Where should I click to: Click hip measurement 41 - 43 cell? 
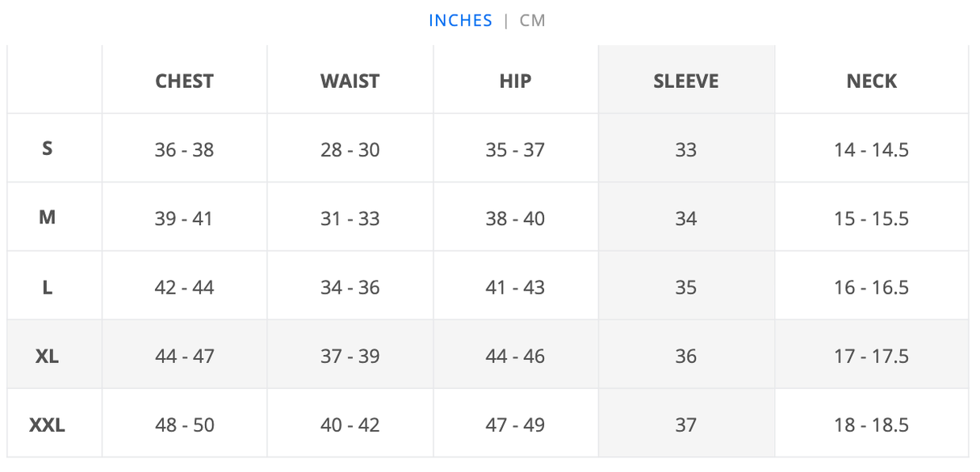click(515, 287)
